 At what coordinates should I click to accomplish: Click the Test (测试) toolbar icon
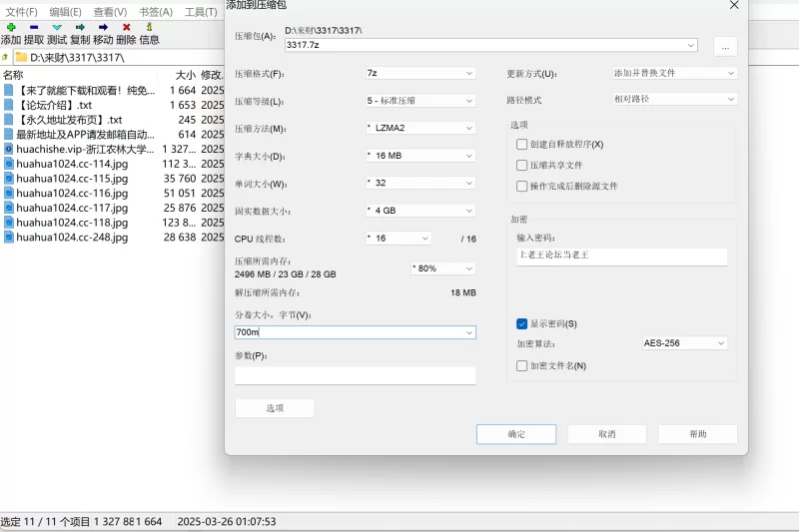[57, 27]
